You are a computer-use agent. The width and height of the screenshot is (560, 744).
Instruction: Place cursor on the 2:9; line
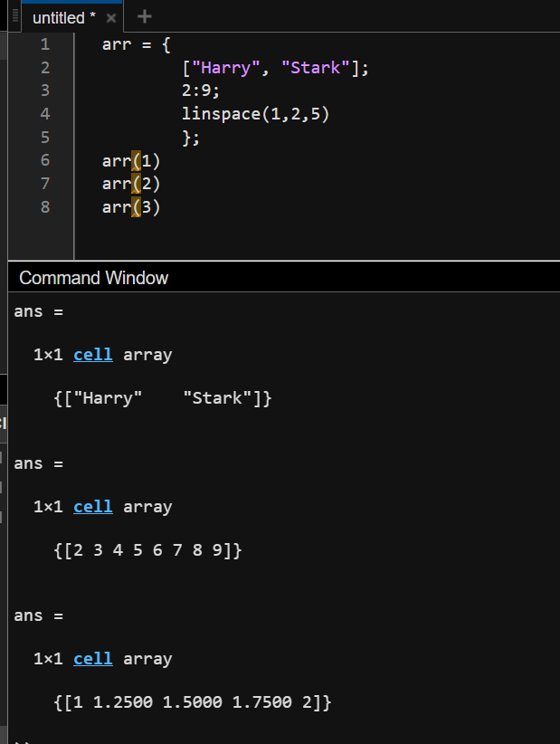pos(201,91)
